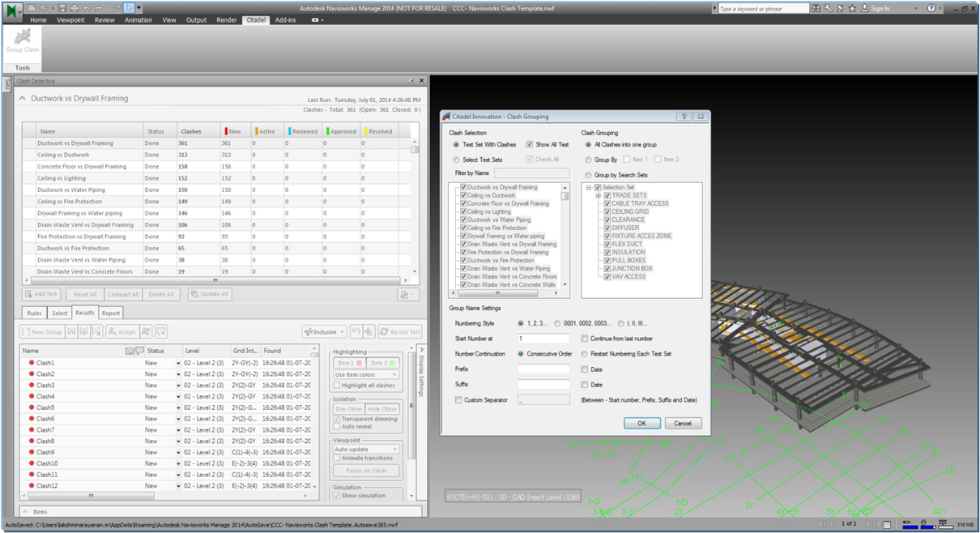Toggle the Show All Test checkbox
The image size is (980, 533).
530,144
